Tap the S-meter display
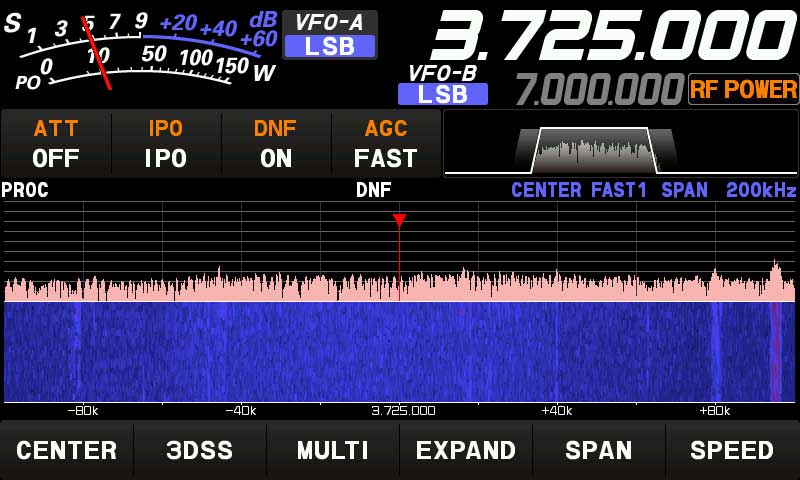The height and width of the screenshot is (480, 800). click(140, 50)
